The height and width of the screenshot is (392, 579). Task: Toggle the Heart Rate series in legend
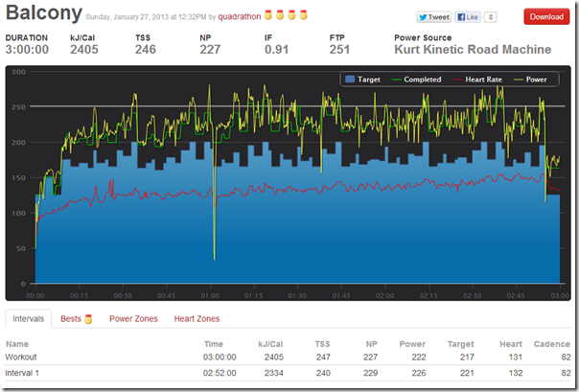(x=477, y=80)
